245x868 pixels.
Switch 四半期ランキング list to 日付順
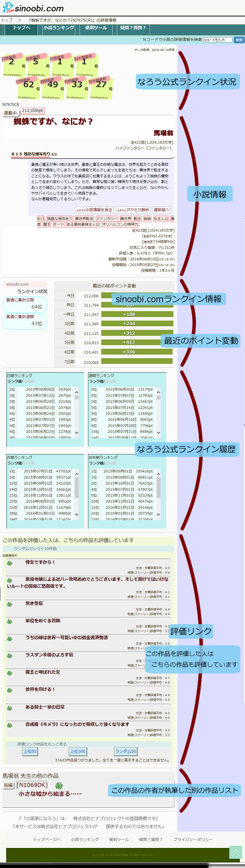coord(111,463)
